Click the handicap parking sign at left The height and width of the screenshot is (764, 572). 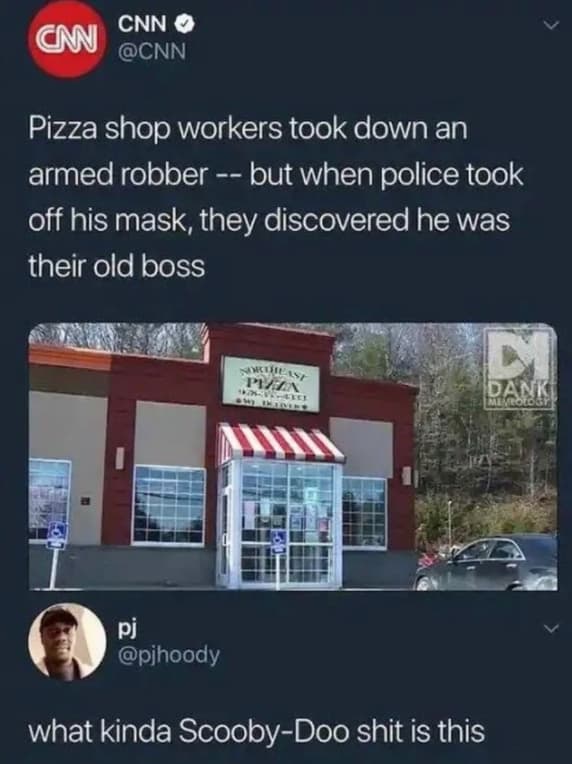56,535
